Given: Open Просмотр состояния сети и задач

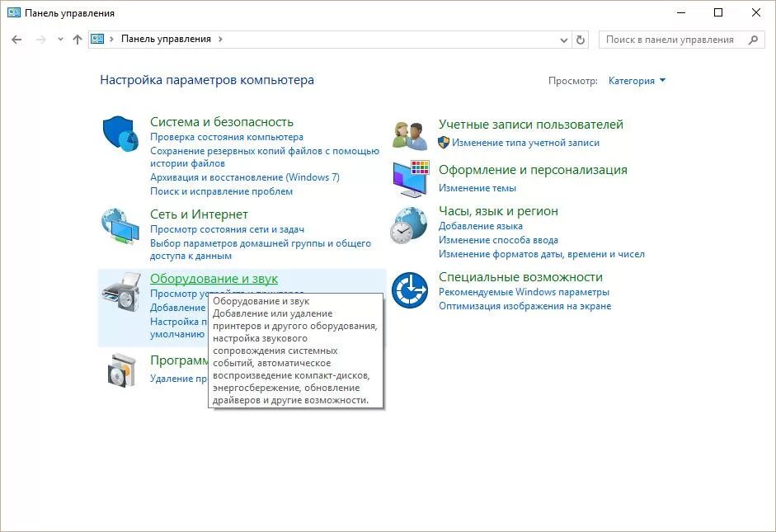Looking at the screenshot, I should tap(227, 229).
